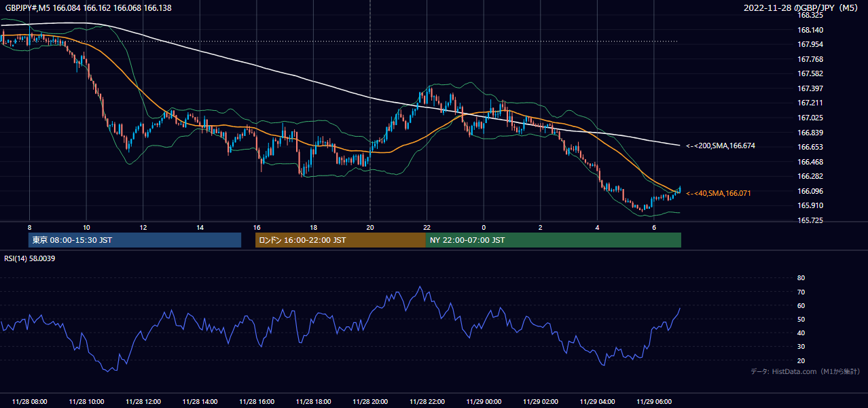
Task: Click hour 22 on the price chart axis
Action: pyautogui.click(x=427, y=227)
